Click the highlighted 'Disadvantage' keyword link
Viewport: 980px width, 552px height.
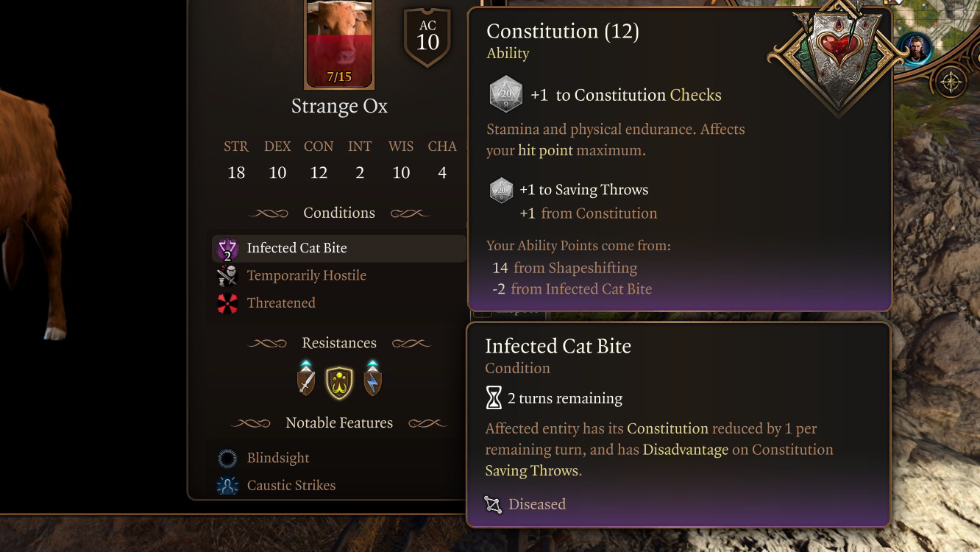point(685,450)
